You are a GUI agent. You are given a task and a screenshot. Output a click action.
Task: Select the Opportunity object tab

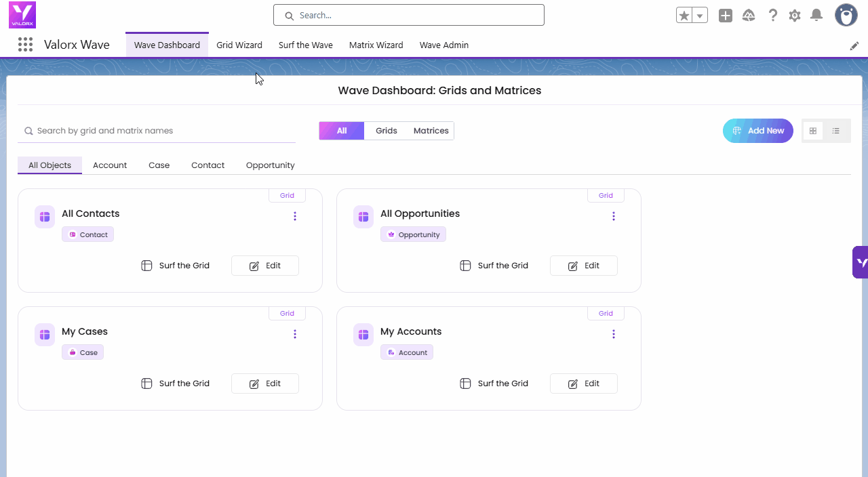pyautogui.click(x=270, y=165)
